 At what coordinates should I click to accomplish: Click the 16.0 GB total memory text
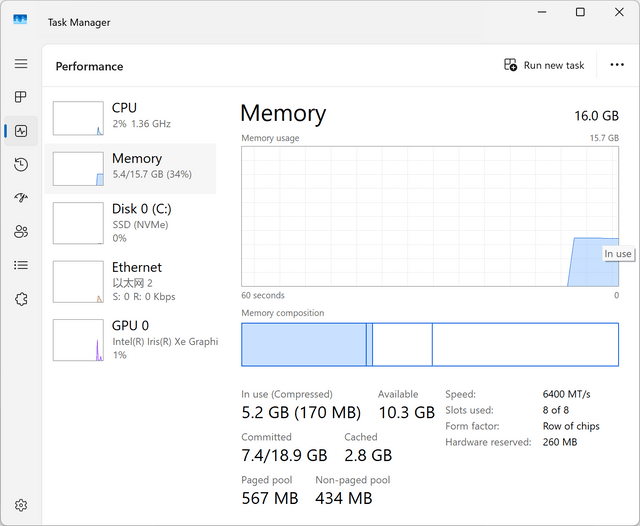click(x=596, y=116)
